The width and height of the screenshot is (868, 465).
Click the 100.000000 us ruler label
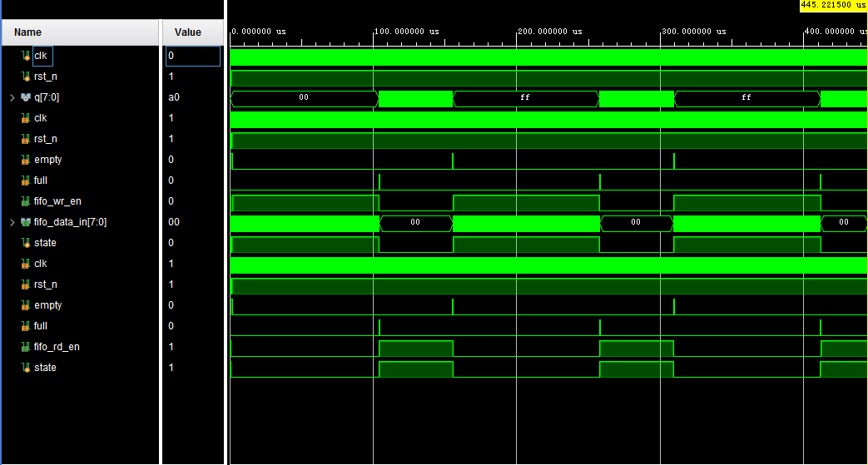[x=408, y=32]
